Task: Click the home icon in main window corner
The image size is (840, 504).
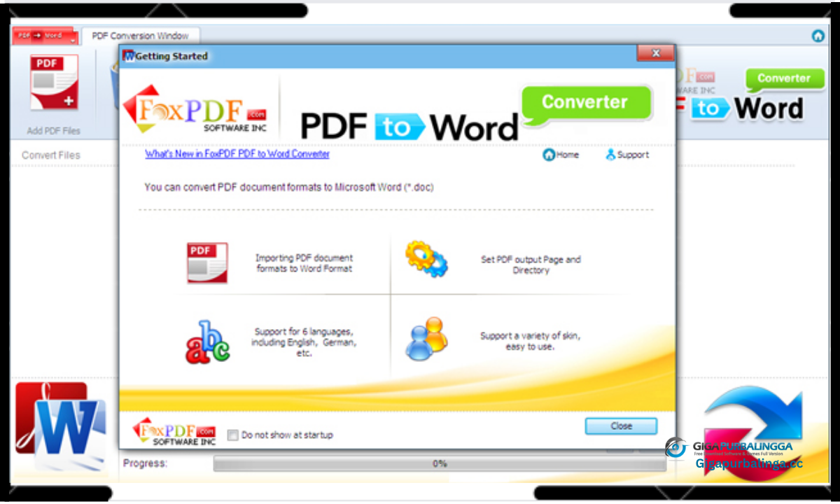Action: pyautogui.click(x=818, y=36)
